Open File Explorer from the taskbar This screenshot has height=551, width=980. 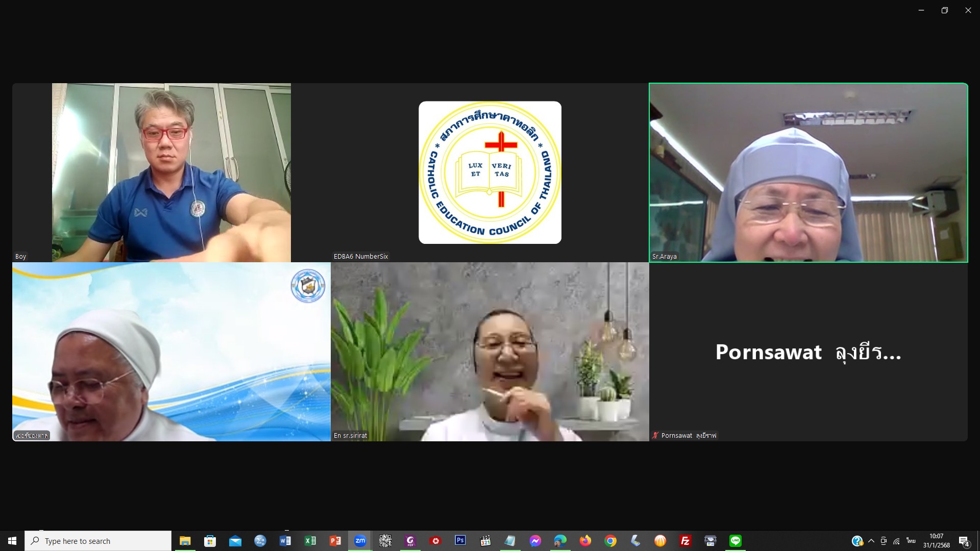185,541
